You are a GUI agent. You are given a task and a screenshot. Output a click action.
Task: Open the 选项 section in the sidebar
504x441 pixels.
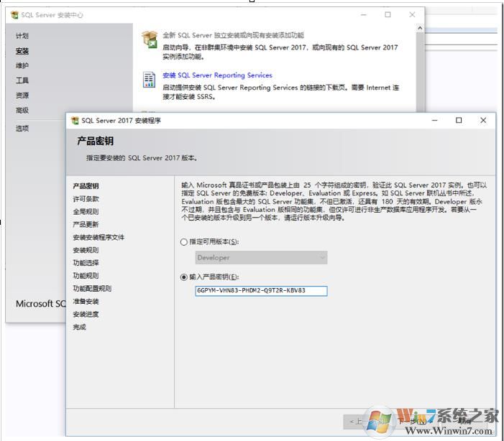pyautogui.click(x=22, y=129)
